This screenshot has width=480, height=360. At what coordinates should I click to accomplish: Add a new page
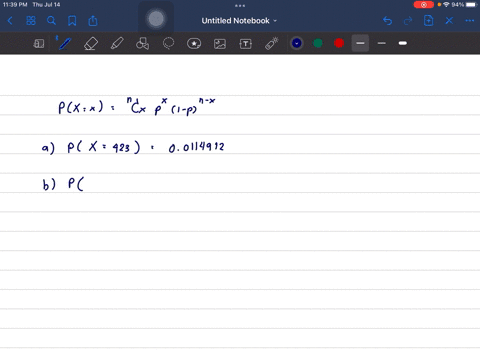428,21
